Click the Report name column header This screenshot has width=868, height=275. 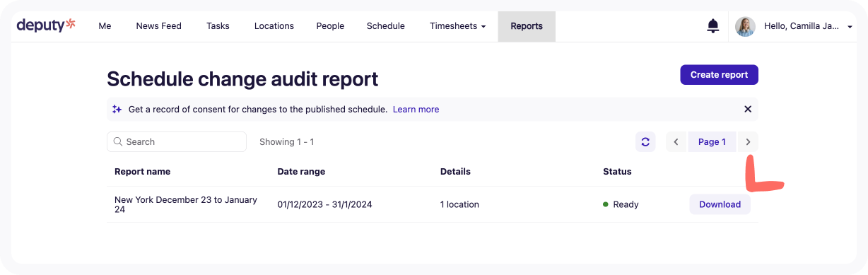(x=142, y=171)
